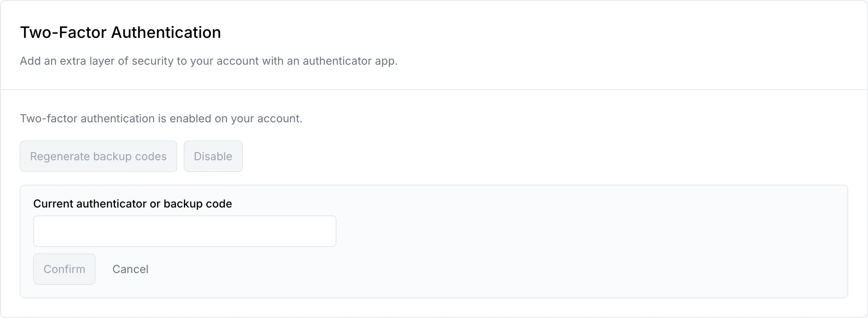Click the Regenerate backup codes button
Viewport: 868px width, 318px height.
click(98, 156)
